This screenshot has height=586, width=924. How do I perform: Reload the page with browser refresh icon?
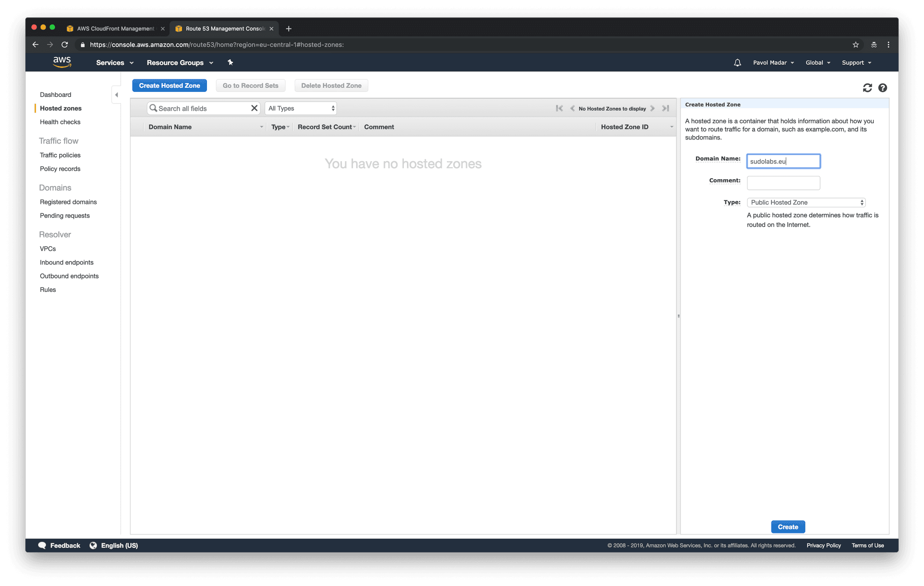click(x=65, y=44)
